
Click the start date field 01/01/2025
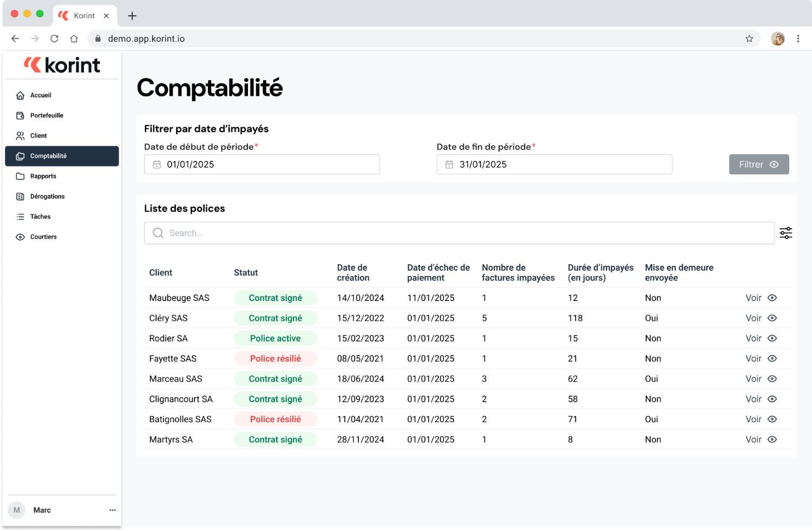click(262, 165)
